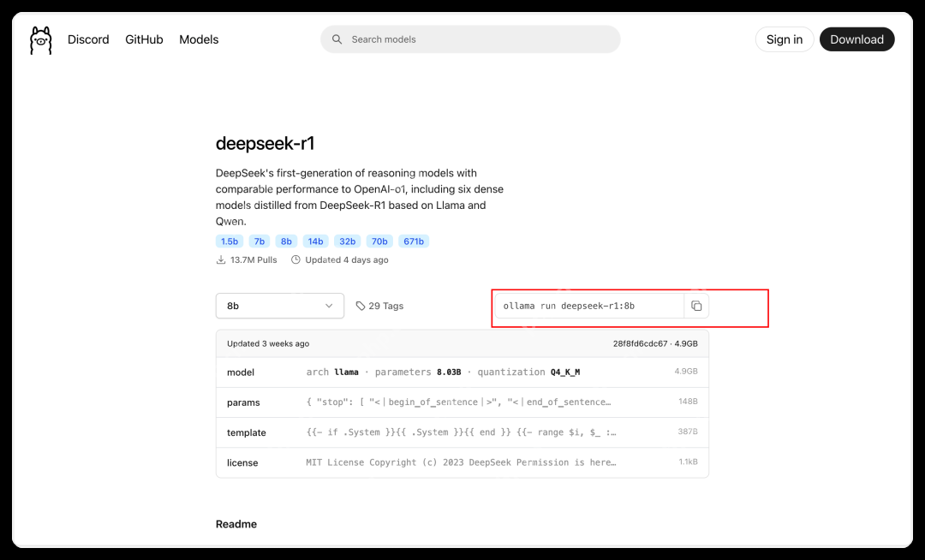Viewport: 925px width, 560px height.
Task: Click the 28f8fd6cdc67 hash text
Action: coord(640,343)
